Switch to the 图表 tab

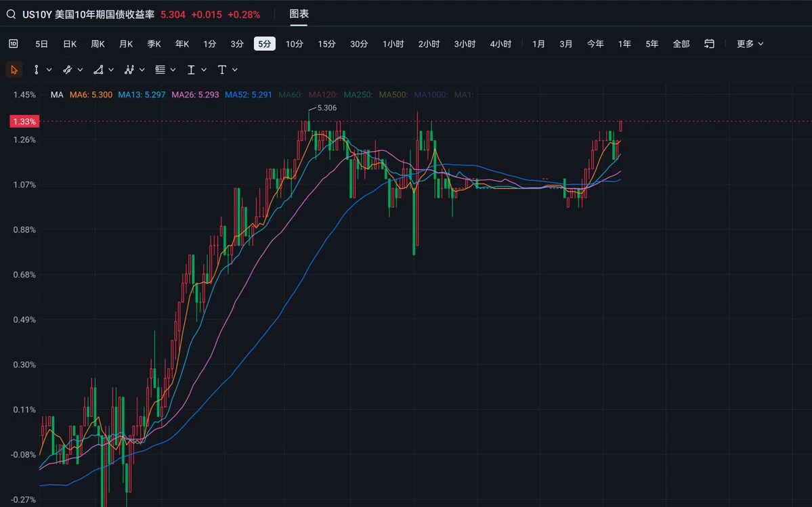(299, 14)
